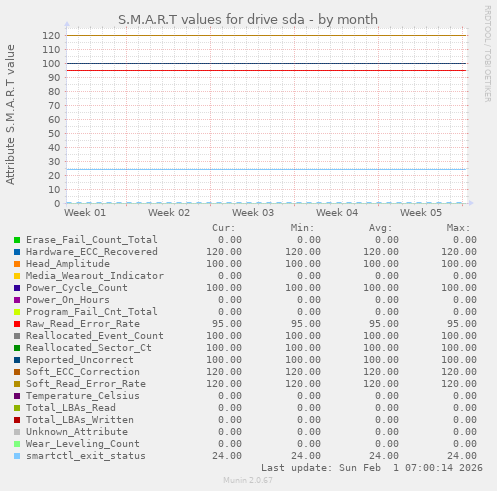Click the Media_Wearout_Indicator yellow swatch

[x=17, y=276]
